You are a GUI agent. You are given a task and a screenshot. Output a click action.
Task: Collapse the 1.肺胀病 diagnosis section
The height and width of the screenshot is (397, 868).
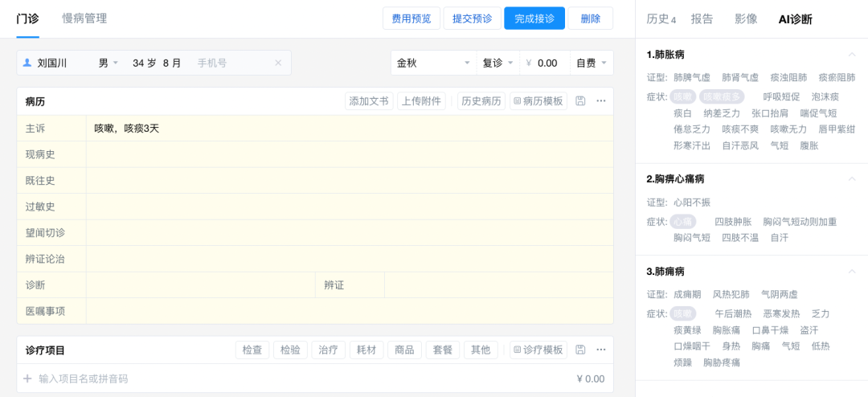tap(851, 55)
